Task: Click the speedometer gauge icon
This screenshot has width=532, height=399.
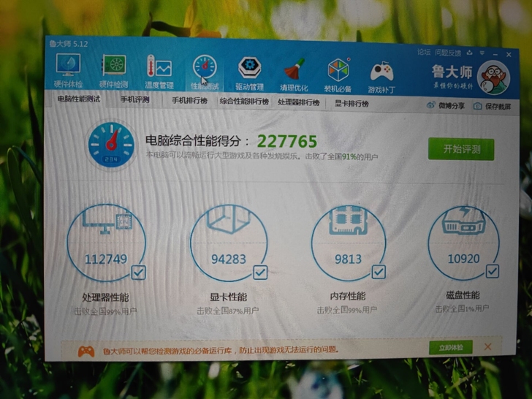Action: (x=111, y=145)
